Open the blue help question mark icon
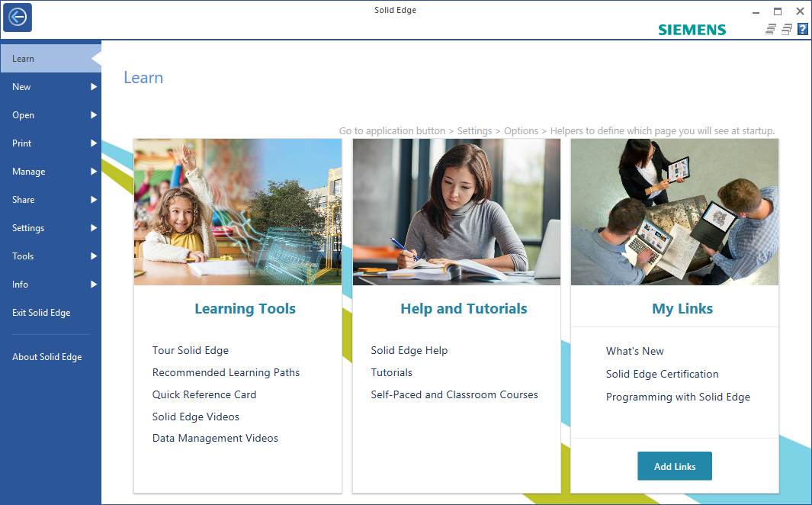 tap(802, 30)
